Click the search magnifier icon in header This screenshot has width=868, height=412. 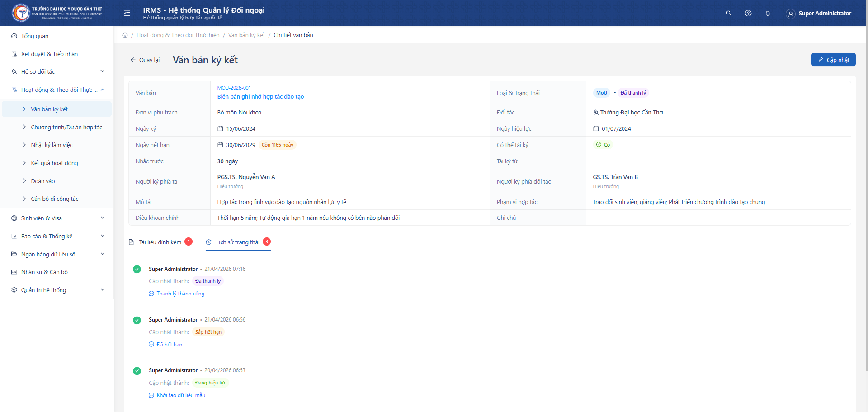coord(729,14)
